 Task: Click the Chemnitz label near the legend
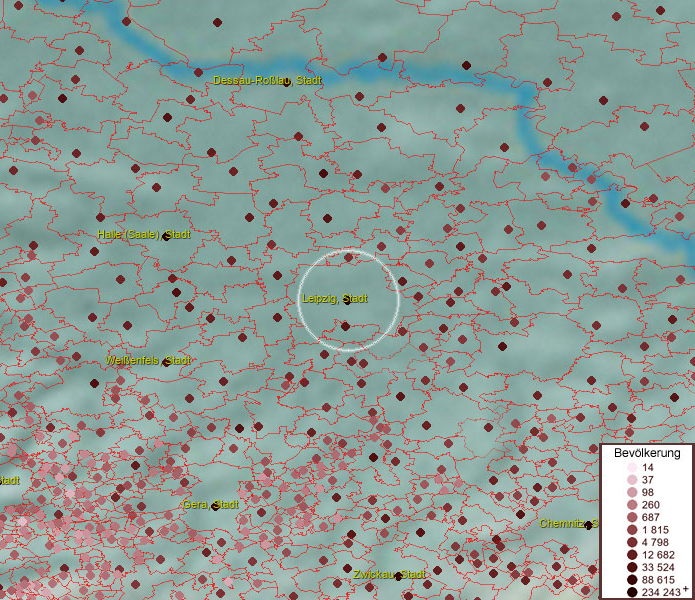click(x=568, y=523)
